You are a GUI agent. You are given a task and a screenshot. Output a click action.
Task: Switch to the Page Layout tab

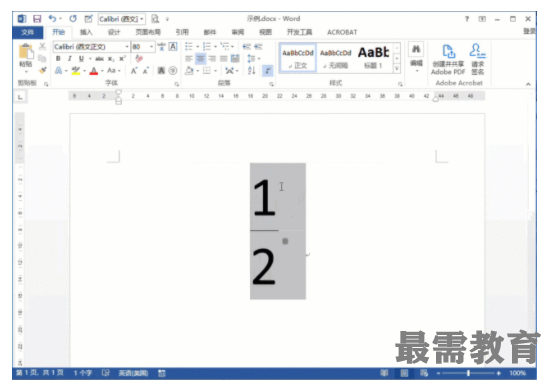pos(148,32)
